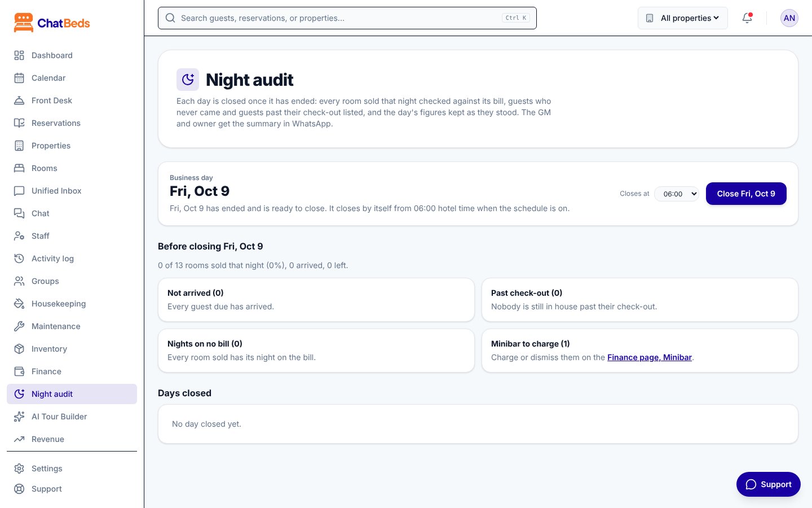Screen dimensions: 812x508
Task: Click the Inventory box icon
Action: (x=19, y=349)
